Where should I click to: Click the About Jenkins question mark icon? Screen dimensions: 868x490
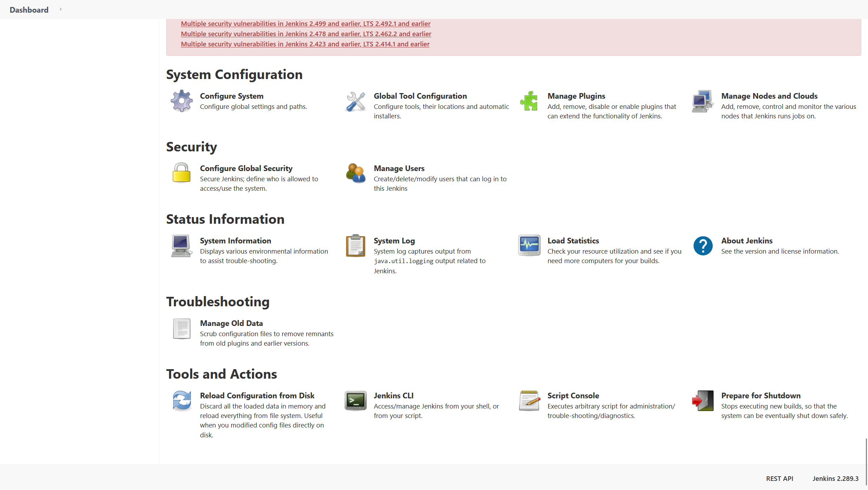click(703, 246)
